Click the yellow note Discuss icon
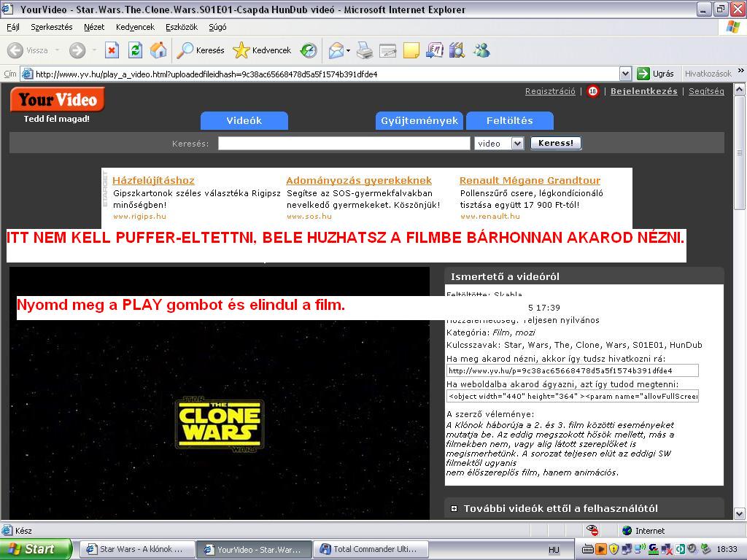The width and height of the screenshot is (747, 560). 411,50
